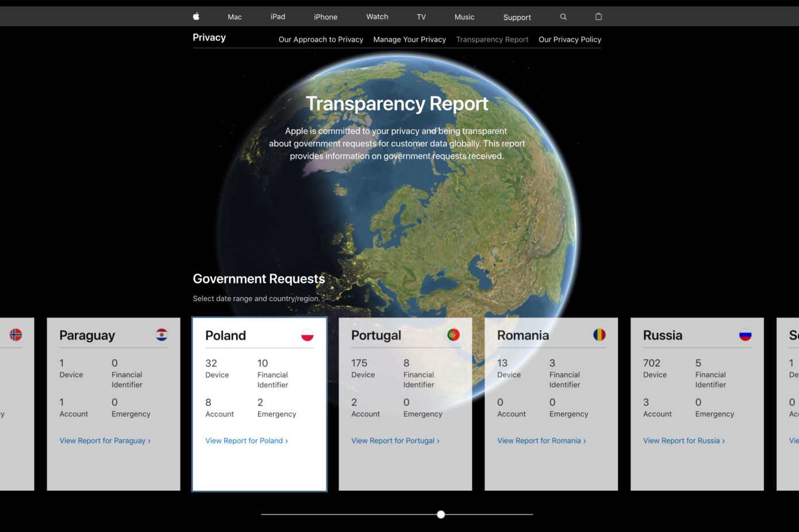
Task: Click the Paraguay flag icon
Action: [162, 335]
